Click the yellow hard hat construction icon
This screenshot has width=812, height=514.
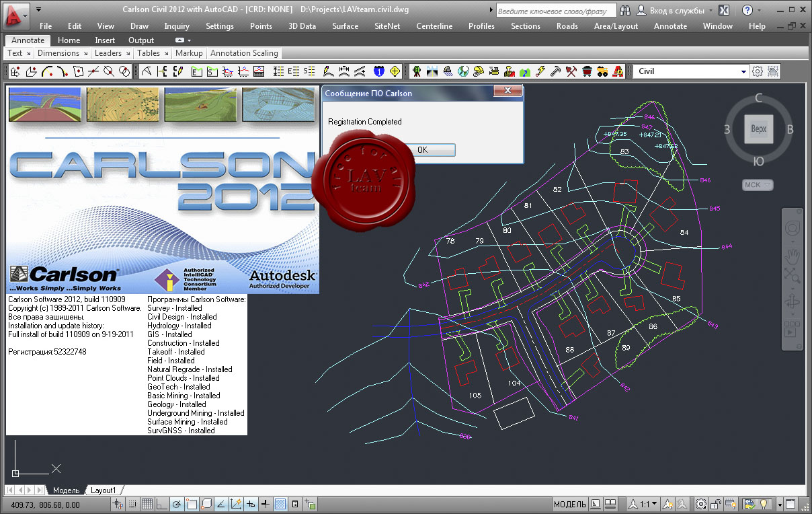(479, 71)
